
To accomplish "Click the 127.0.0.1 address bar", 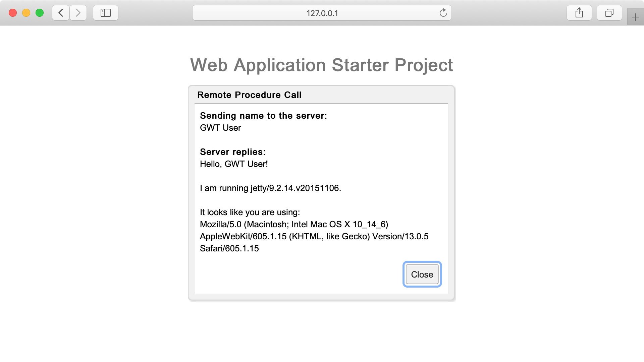I will [322, 13].
